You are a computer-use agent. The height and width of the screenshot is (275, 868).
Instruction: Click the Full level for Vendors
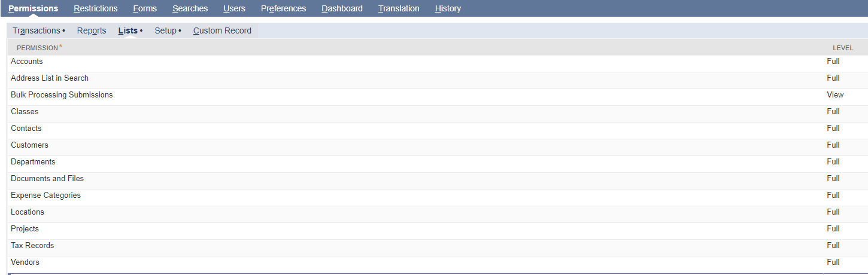tap(833, 262)
